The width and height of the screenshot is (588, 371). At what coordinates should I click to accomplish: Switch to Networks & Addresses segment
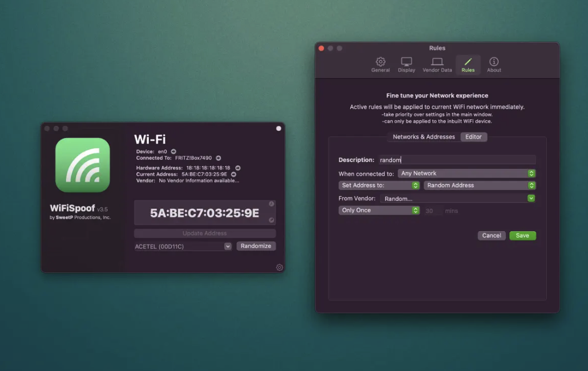[424, 136]
